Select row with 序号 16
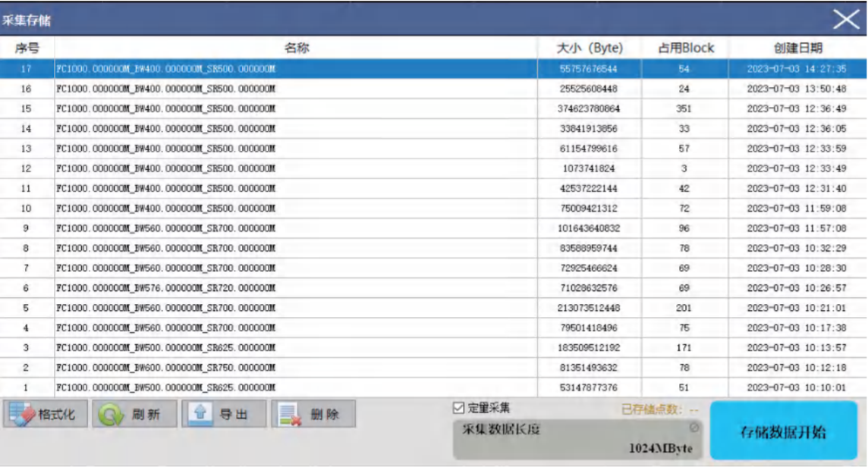Image resolution: width=868 pixels, height=467 pixels. (x=433, y=89)
